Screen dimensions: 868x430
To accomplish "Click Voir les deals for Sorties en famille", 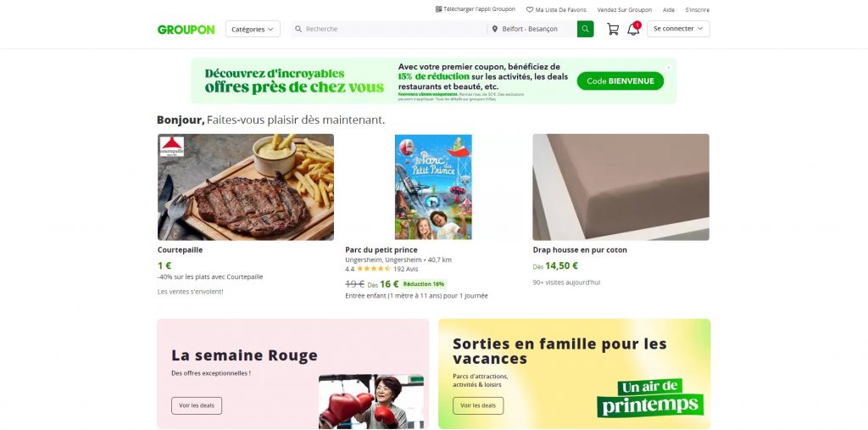I will click(x=478, y=405).
